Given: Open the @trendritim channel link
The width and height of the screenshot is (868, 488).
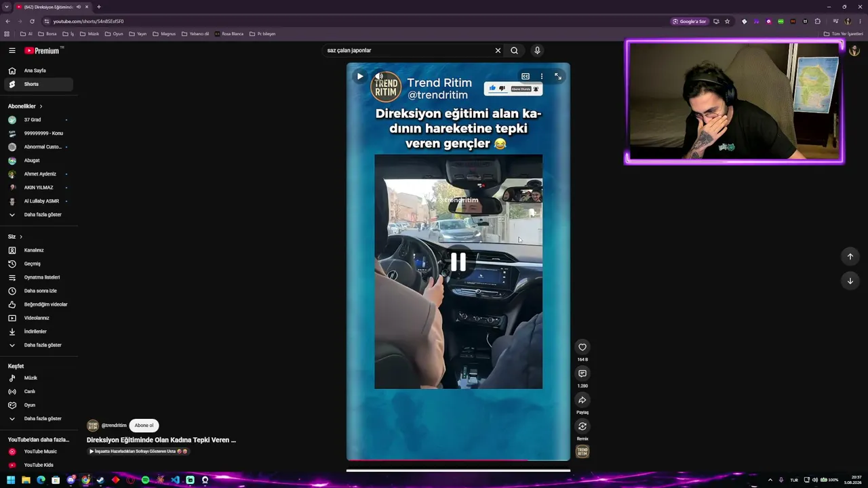Looking at the screenshot, I should 114,426.
